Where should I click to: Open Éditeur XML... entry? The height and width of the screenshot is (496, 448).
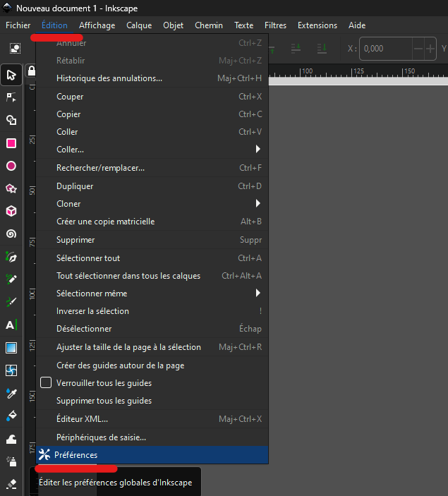(152, 419)
